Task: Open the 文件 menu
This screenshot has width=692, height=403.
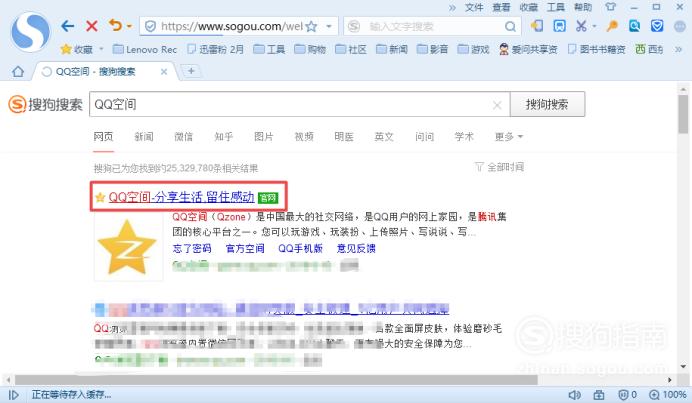Action: (474, 7)
